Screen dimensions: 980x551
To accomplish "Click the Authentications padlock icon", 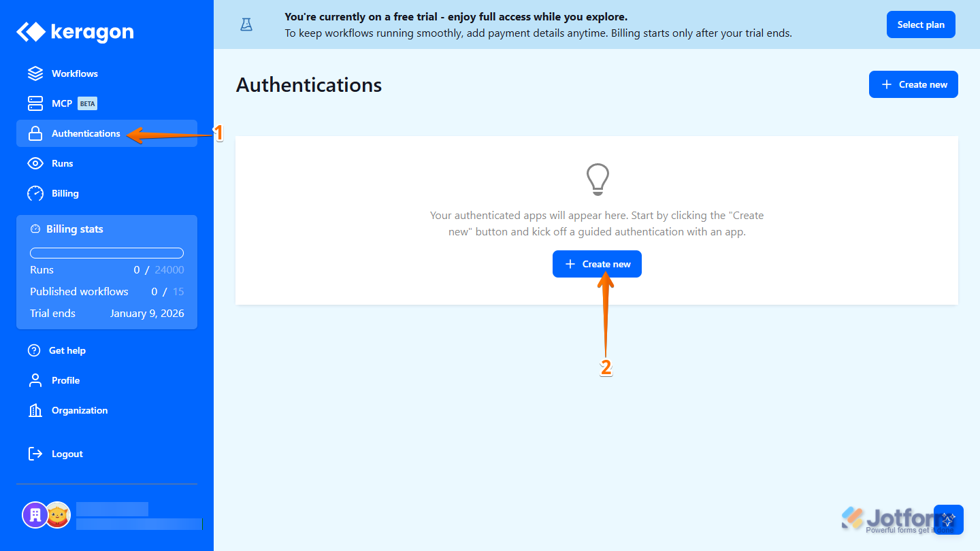I will click(x=34, y=133).
